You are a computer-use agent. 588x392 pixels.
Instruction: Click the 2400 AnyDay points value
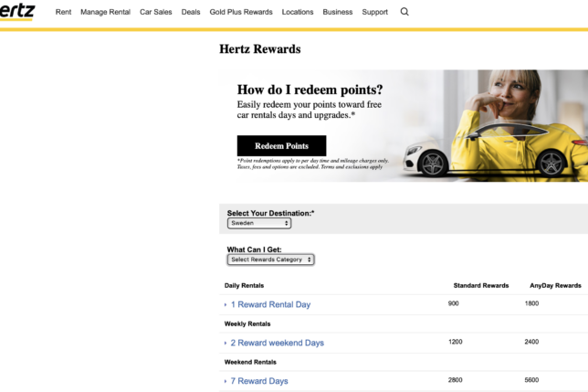pos(531,342)
